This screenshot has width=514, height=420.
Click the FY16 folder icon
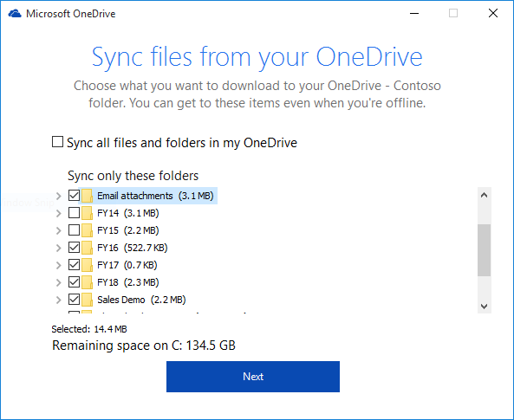pos(87,248)
